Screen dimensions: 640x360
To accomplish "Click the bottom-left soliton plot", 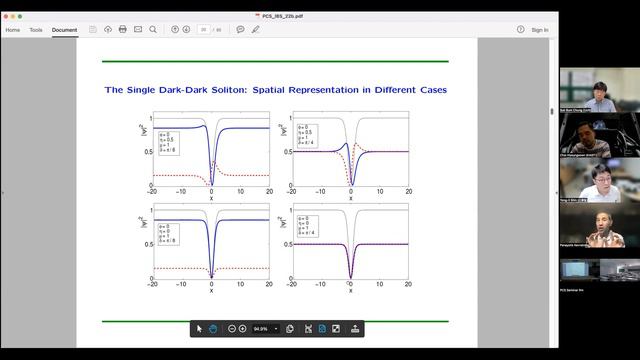I will [x=211, y=241].
